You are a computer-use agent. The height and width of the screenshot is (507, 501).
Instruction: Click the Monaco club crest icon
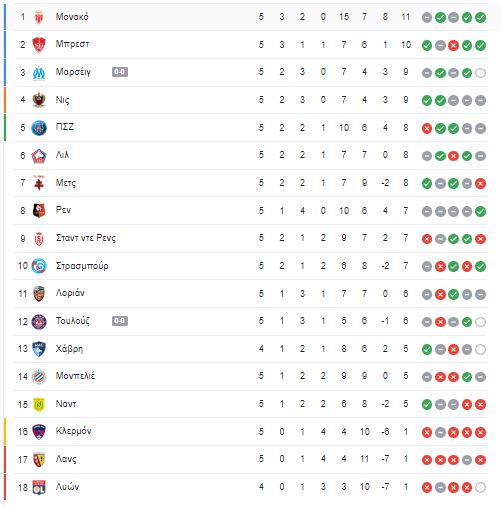tap(39, 17)
